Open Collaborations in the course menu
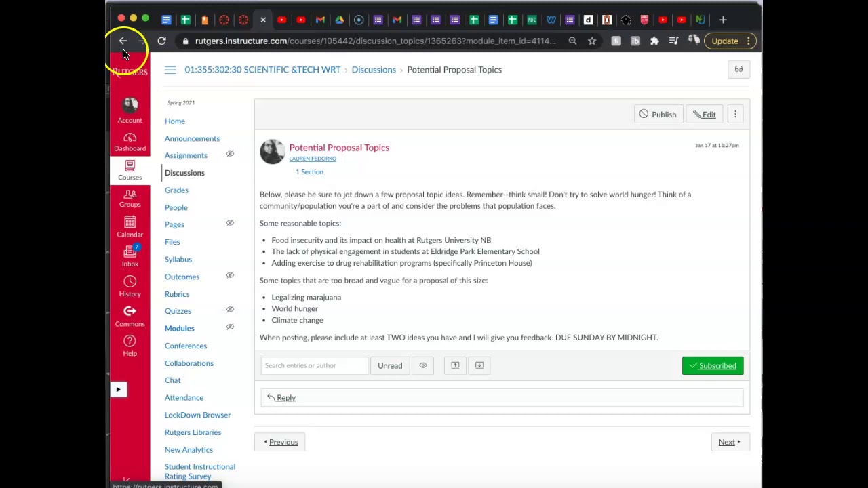This screenshot has width=868, height=488. (189, 363)
